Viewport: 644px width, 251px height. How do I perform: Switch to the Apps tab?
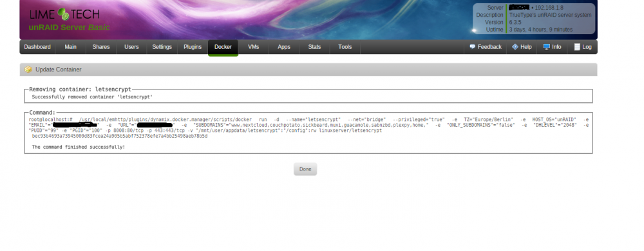tap(284, 47)
